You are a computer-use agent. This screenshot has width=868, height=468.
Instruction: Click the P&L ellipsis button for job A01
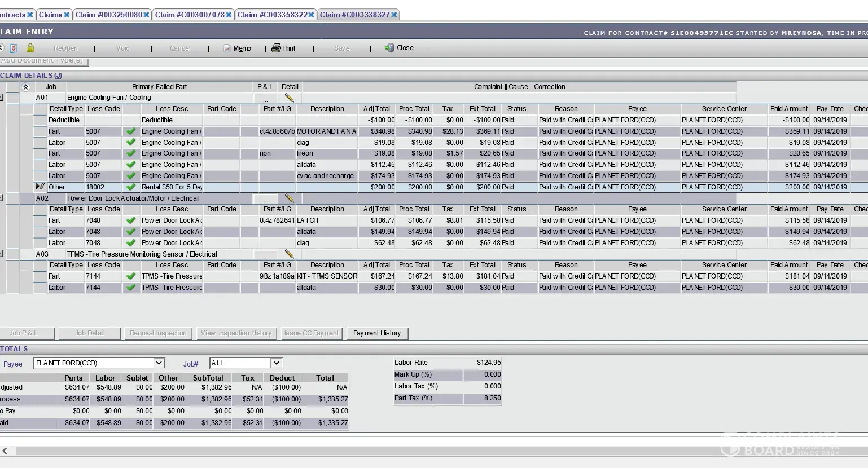[x=265, y=98]
